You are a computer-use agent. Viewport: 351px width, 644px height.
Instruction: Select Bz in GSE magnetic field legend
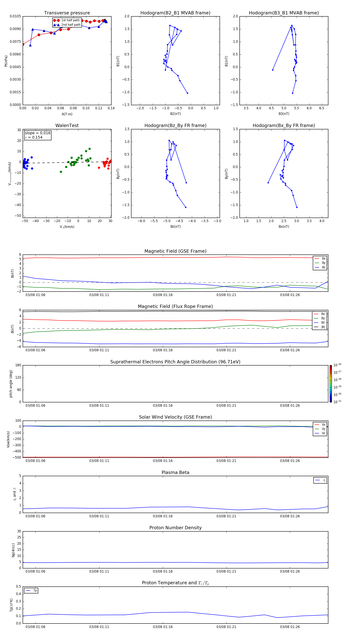pyautogui.click(x=320, y=267)
